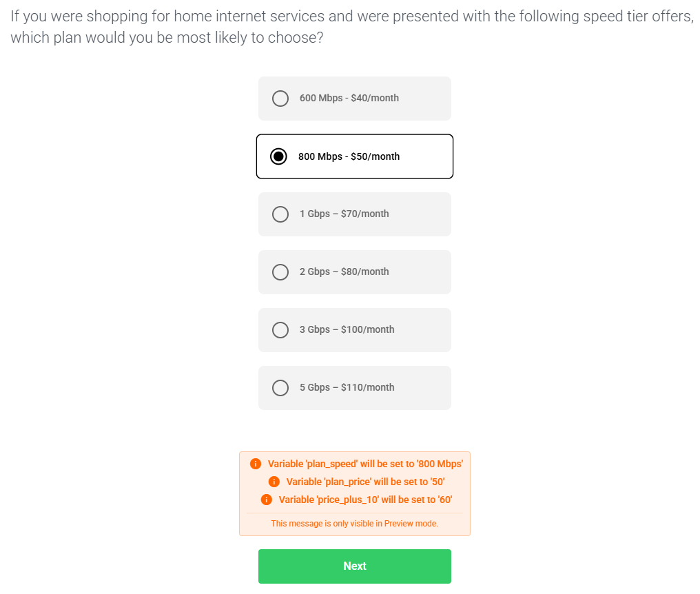
Task: Click the plan_price '50' variable message
Action: [365, 482]
